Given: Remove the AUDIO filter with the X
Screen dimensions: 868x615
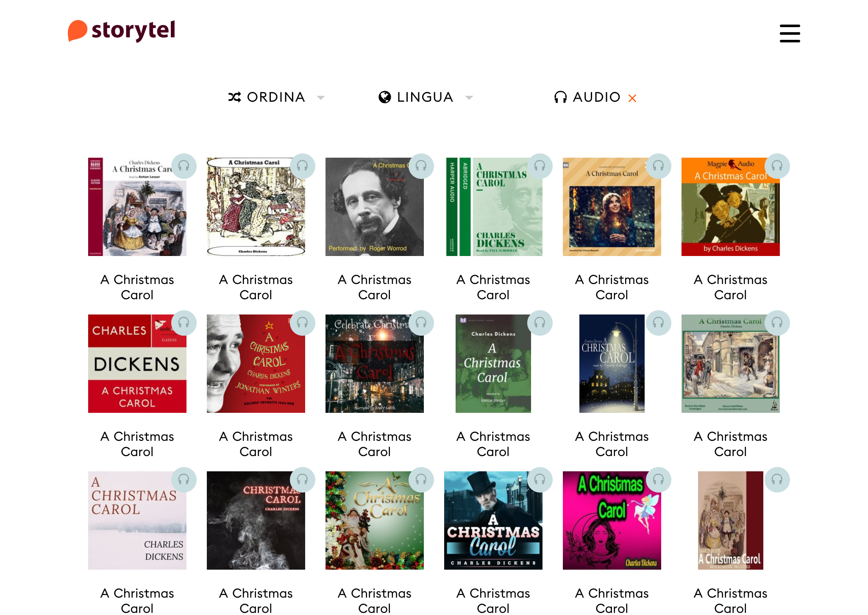Looking at the screenshot, I should (632, 98).
